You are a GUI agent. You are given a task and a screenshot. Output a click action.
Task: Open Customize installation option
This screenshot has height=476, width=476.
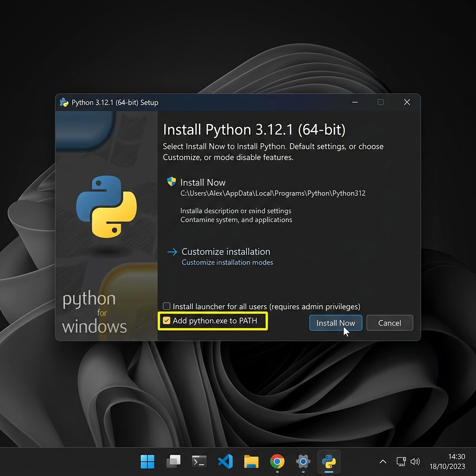pos(225,251)
